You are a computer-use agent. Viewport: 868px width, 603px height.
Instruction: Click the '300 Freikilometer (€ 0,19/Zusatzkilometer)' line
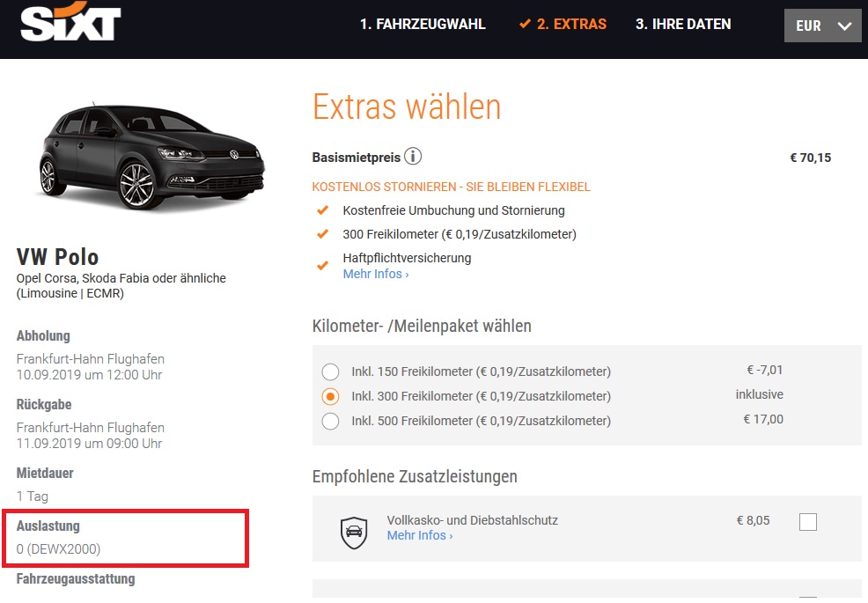[x=460, y=234]
